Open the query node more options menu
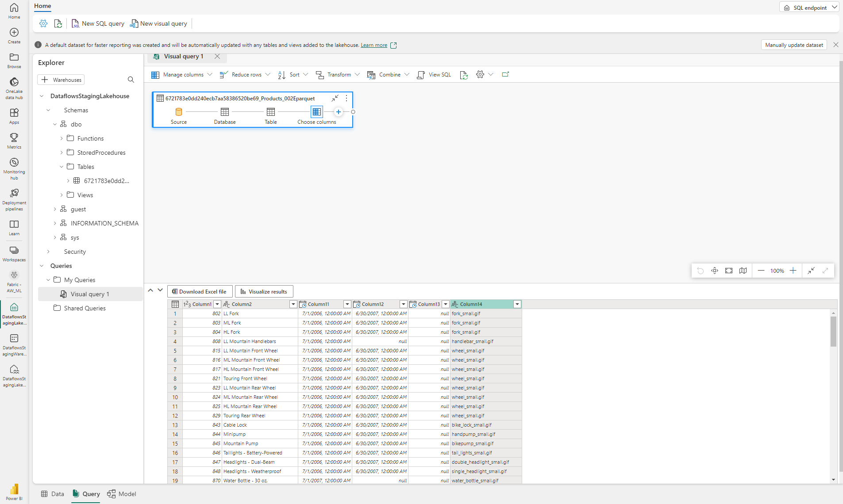Image resolution: width=843 pixels, height=504 pixels. (346, 98)
